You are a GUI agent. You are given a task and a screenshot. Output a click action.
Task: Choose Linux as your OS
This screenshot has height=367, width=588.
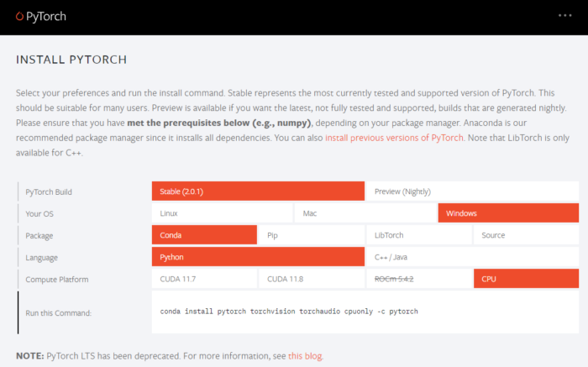223,213
